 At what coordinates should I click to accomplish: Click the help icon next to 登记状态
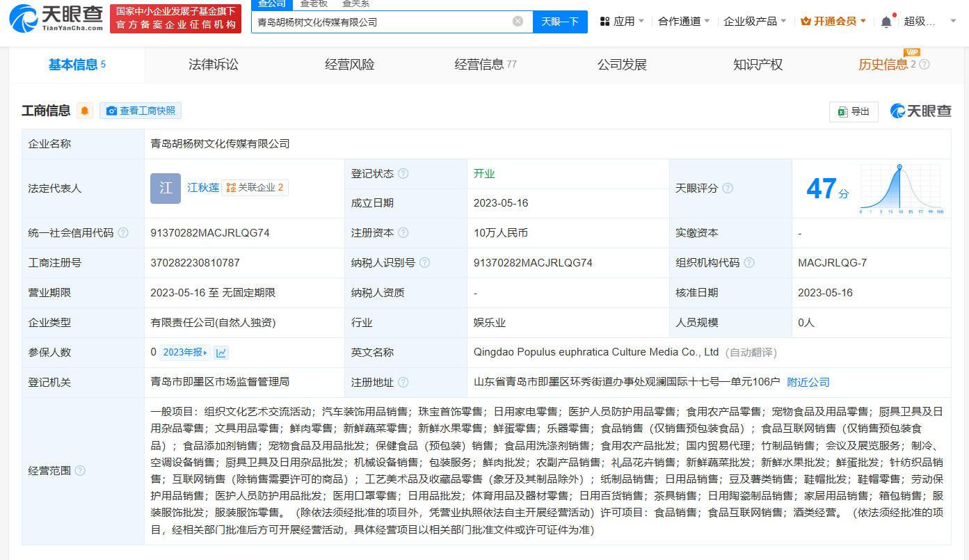pyautogui.click(x=403, y=174)
